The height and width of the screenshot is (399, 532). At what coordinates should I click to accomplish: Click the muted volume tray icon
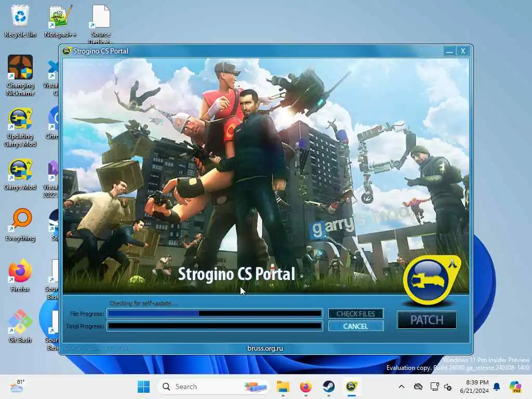pos(448,387)
